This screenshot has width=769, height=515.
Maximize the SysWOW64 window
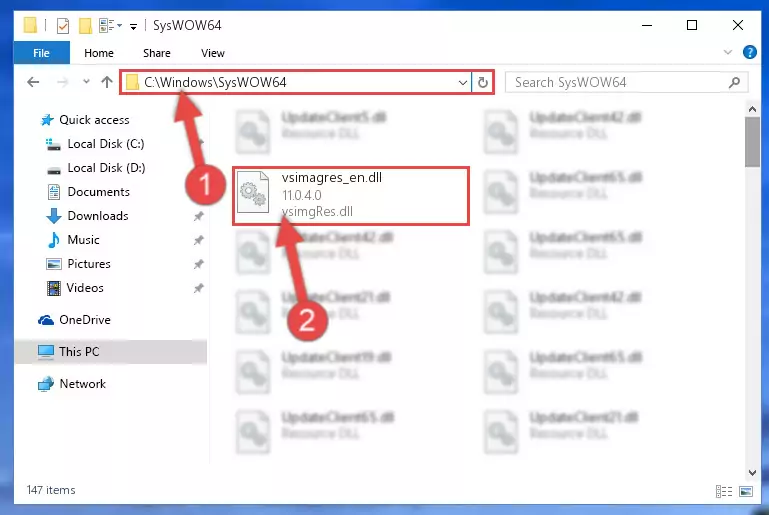point(692,25)
